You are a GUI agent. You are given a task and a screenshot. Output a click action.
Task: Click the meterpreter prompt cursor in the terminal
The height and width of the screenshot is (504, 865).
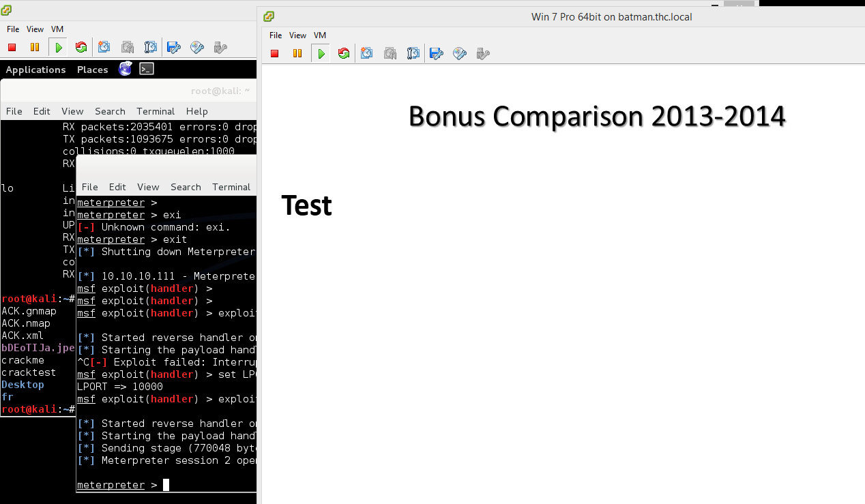pos(166,485)
